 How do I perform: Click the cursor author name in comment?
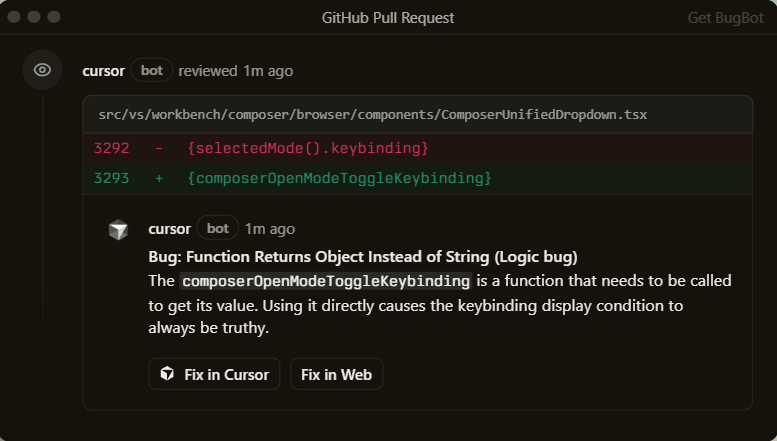(x=169, y=229)
